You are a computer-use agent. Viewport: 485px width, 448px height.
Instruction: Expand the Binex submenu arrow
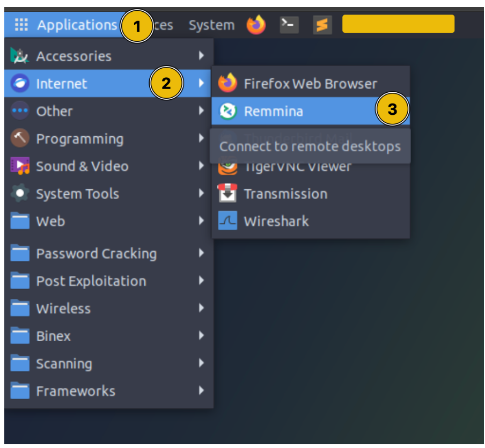(201, 335)
